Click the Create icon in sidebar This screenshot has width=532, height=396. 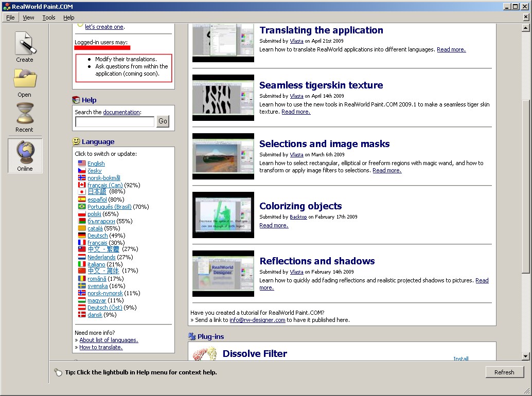[x=25, y=43]
